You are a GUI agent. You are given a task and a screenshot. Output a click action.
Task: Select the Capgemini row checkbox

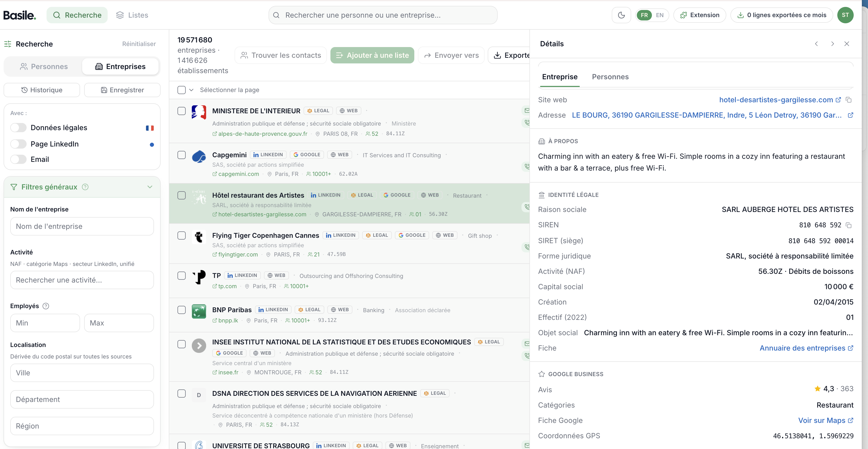coord(182,155)
